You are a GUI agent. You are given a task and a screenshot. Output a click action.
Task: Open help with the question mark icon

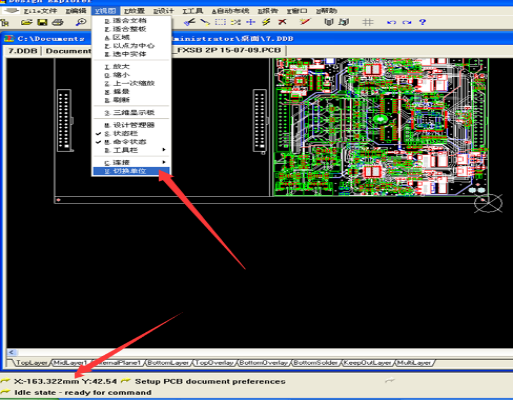422,22
